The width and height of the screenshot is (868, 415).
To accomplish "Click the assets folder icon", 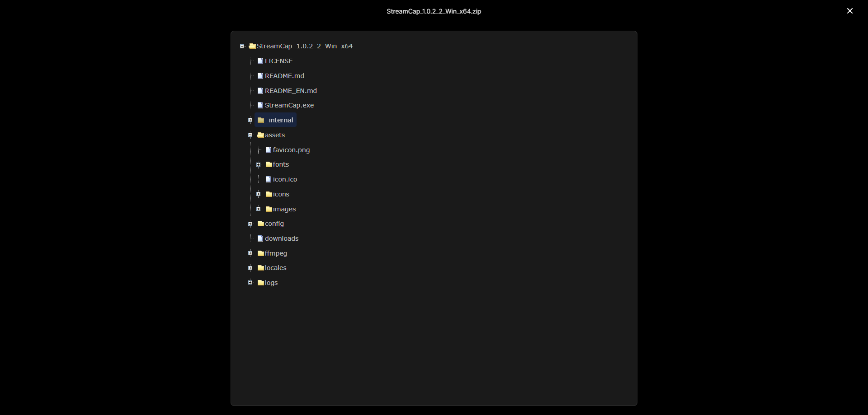I will (261, 135).
